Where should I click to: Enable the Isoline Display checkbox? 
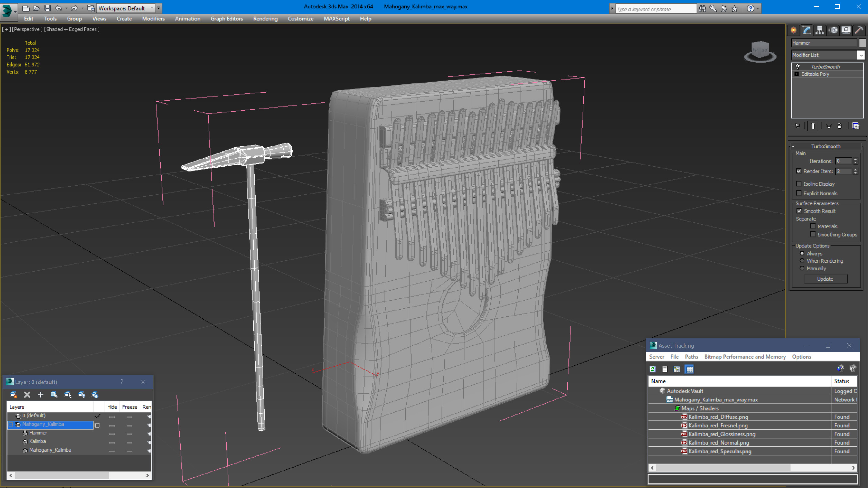pyautogui.click(x=799, y=184)
